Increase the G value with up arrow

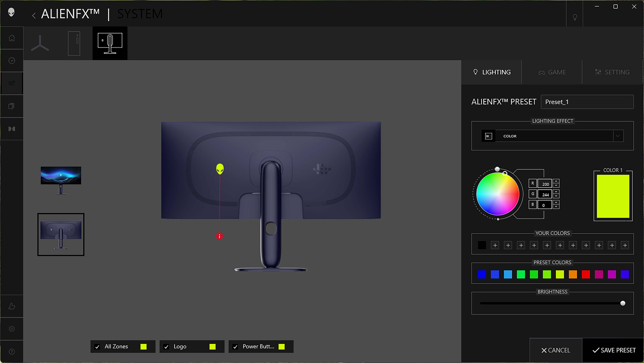coord(556,192)
